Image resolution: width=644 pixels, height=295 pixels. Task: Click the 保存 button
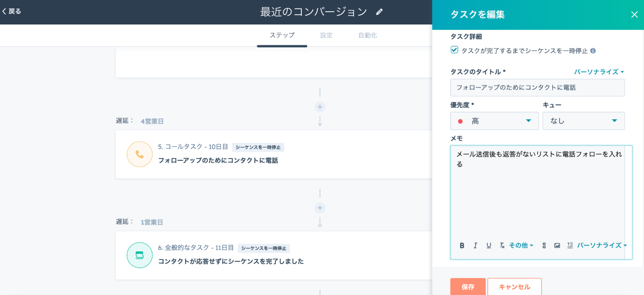point(468,287)
